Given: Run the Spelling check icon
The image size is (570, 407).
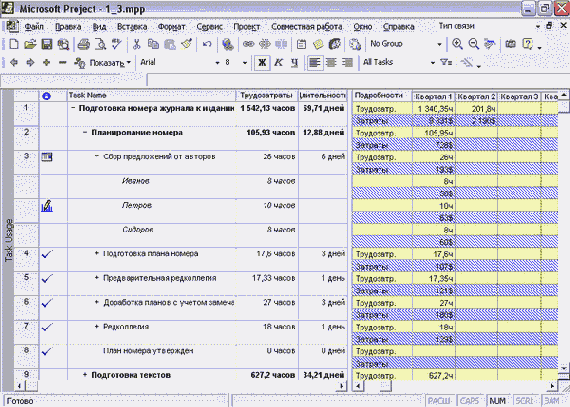Looking at the screenshot, I should [116, 44].
